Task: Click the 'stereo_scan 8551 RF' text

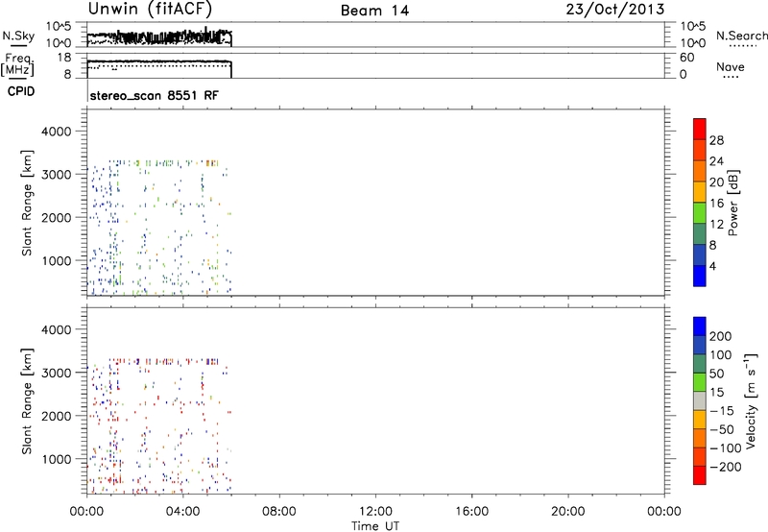Action: [x=155, y=95]
